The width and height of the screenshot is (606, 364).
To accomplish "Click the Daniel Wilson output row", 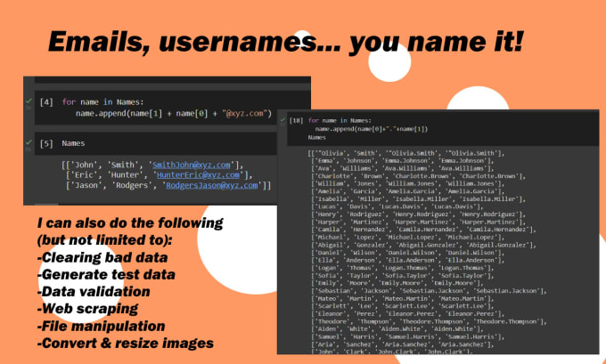I will pos(408,253).
